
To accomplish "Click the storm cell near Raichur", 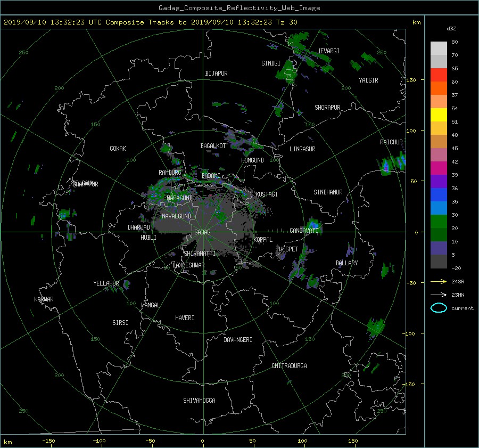I will (386, 167).
